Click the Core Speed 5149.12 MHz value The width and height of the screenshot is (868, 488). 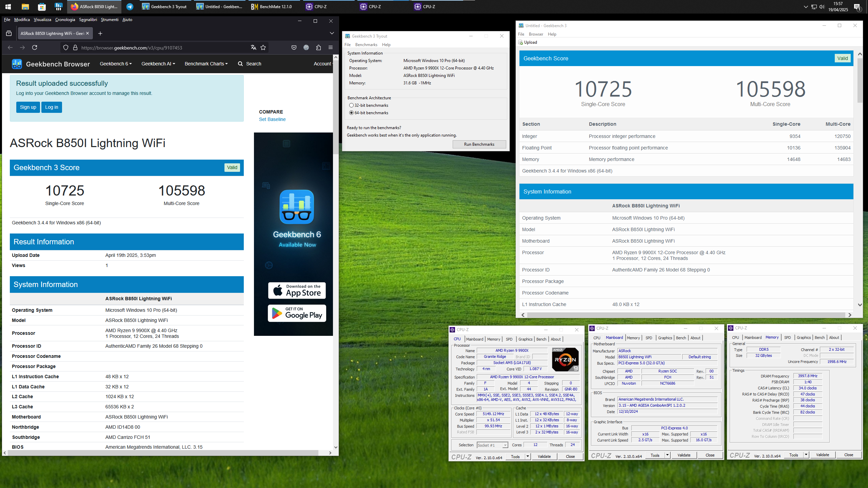(493, 414)
